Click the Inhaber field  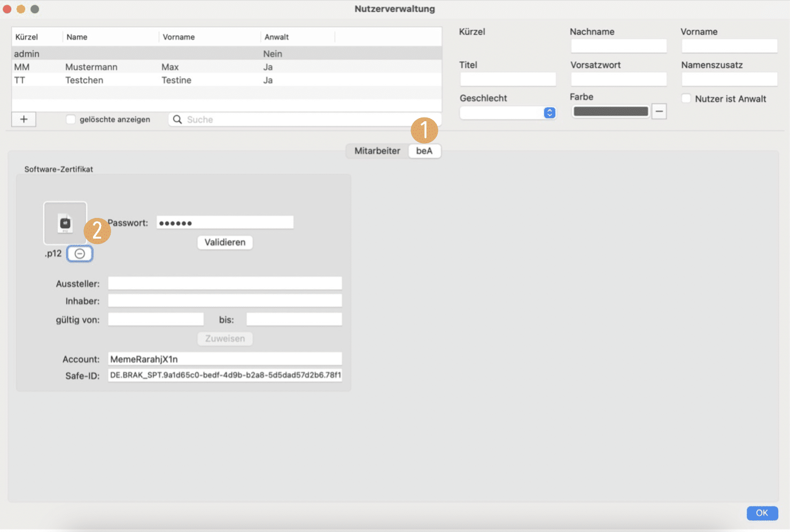pos(225,300)
